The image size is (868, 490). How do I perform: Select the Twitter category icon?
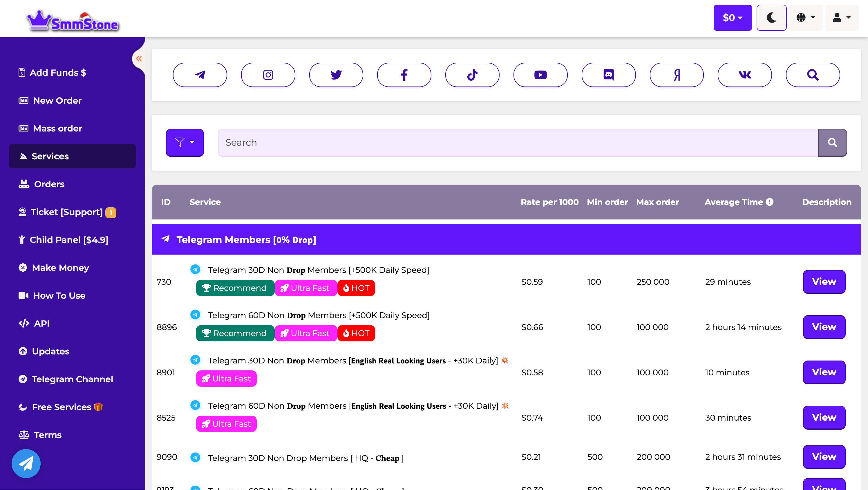point(336,75)
